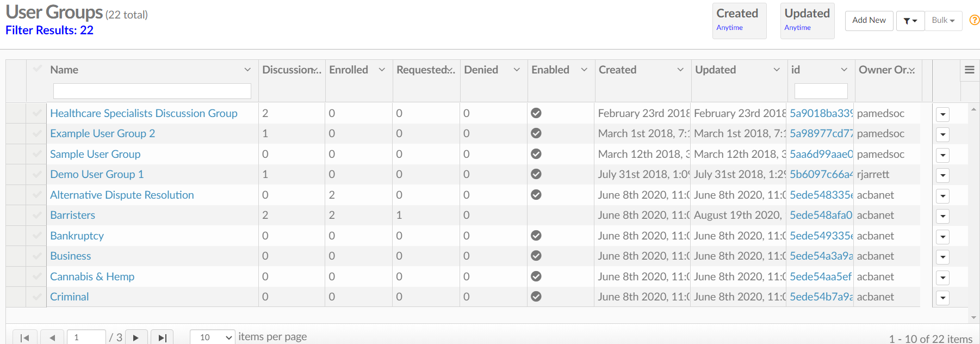
Task: Click the Add New button
Action: 869,20
